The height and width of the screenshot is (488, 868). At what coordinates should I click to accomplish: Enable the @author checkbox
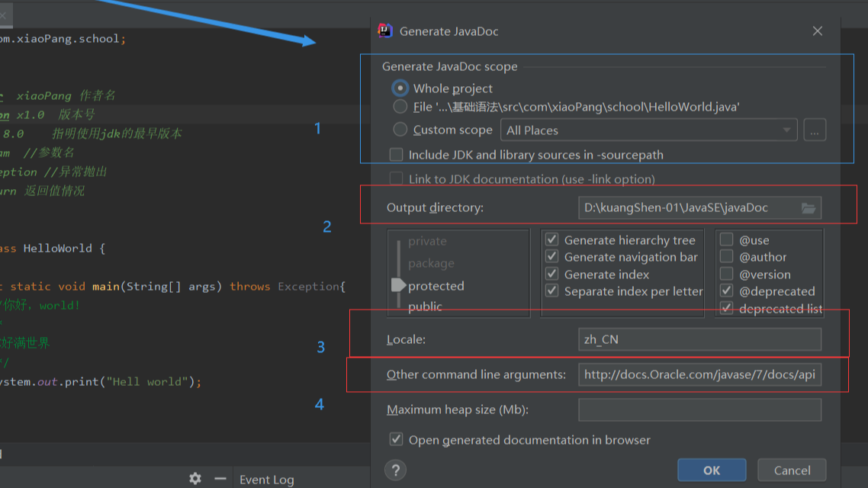click(727, 257)
